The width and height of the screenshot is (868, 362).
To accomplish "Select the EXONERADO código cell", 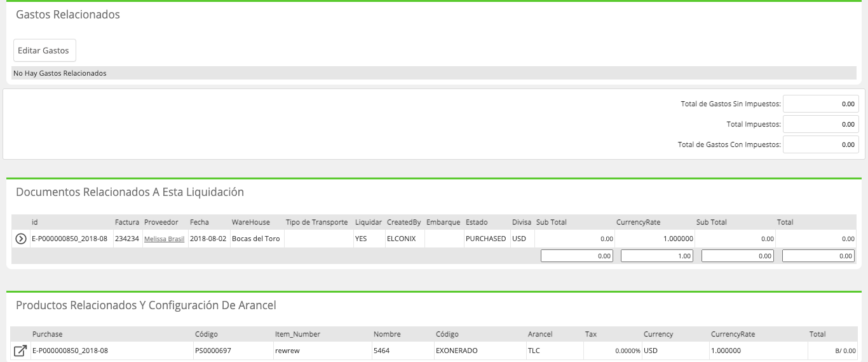I will pos(480,351).
